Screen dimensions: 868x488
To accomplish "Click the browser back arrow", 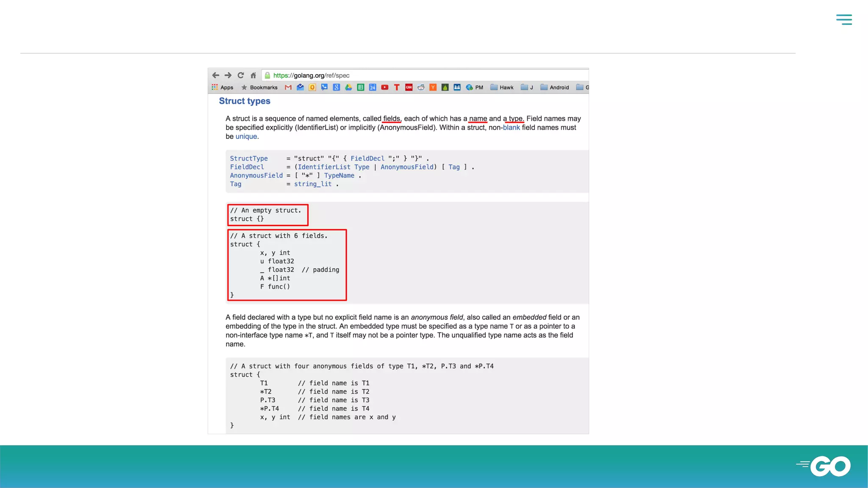I will (x=216, y=75).
